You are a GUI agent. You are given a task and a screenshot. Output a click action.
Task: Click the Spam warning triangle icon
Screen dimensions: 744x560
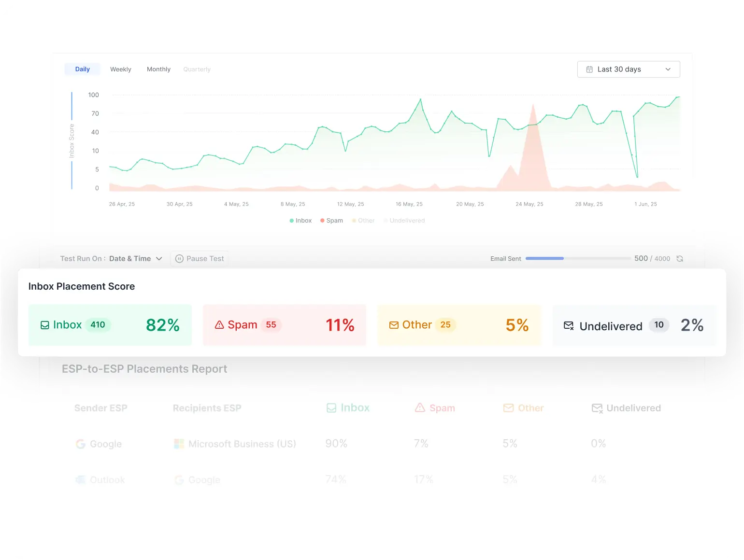pyautogui.click(x=220, y=324)
